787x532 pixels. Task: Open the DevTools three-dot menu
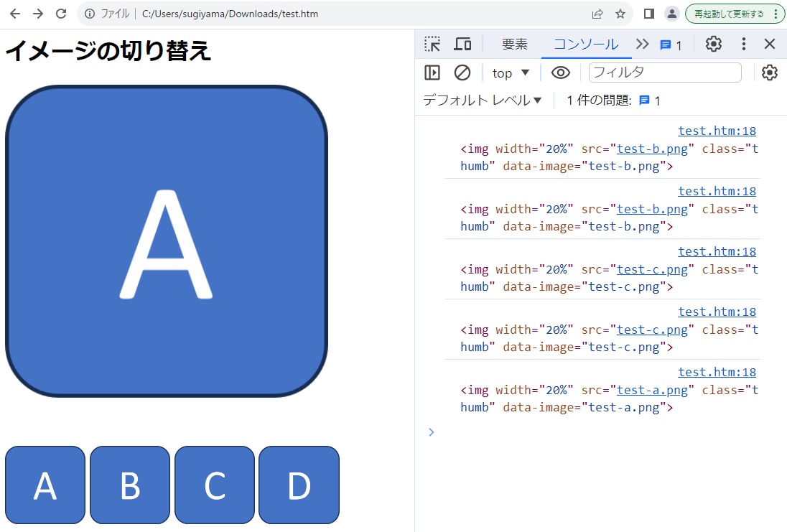click(x=744, y=44)
